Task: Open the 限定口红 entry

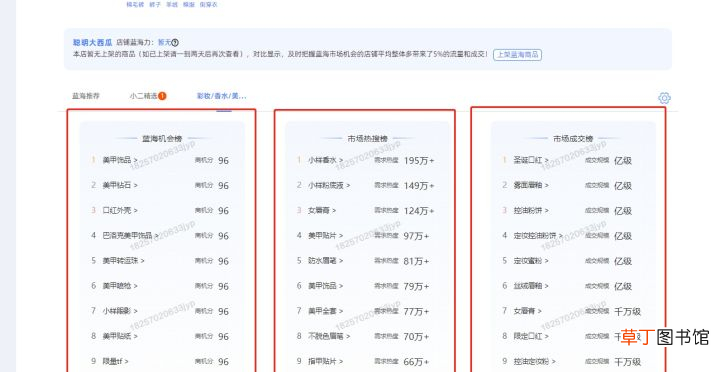Action: (531, 336)
